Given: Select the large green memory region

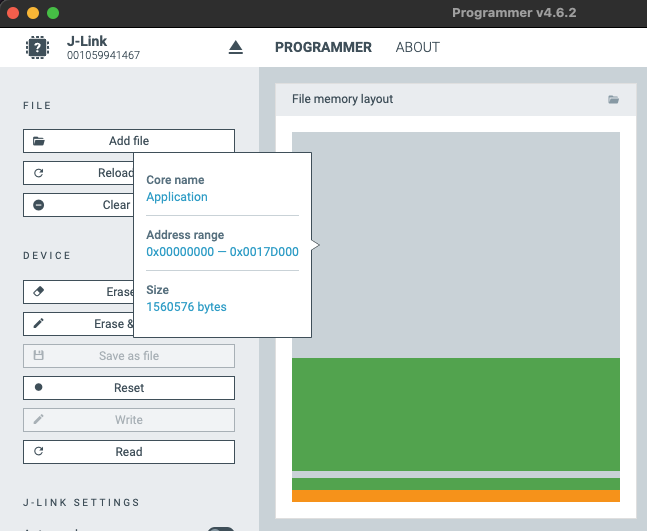Looking at the screenshot, I should click(455, 413).
